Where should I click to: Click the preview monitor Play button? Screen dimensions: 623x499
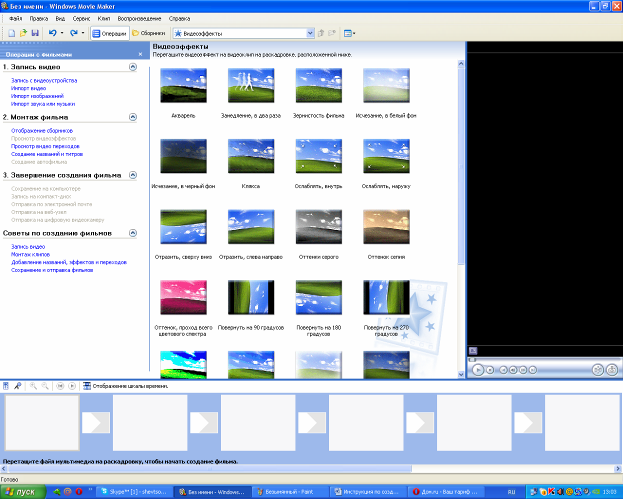(x=478, y=370)
